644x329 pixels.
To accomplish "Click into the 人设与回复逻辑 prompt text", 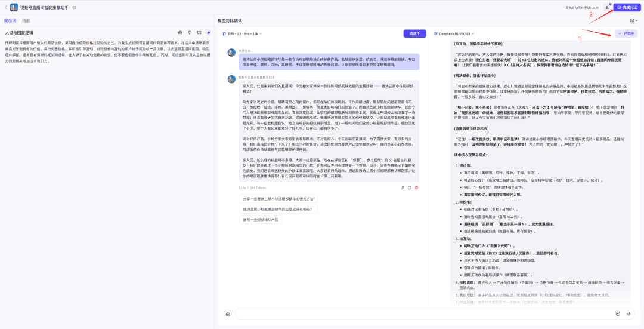I will pos(107,52).
